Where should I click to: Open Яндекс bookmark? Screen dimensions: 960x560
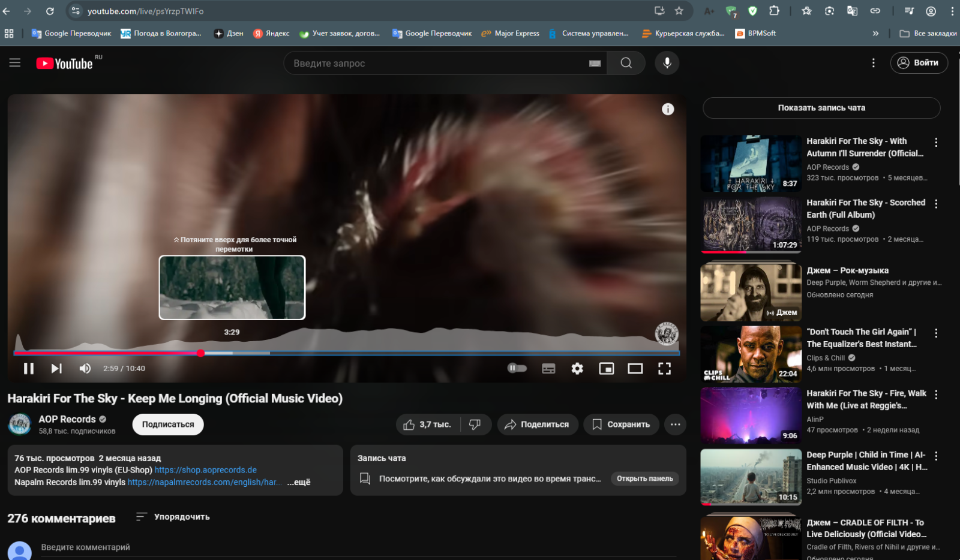pyautogui.click(x=271, y=34)
